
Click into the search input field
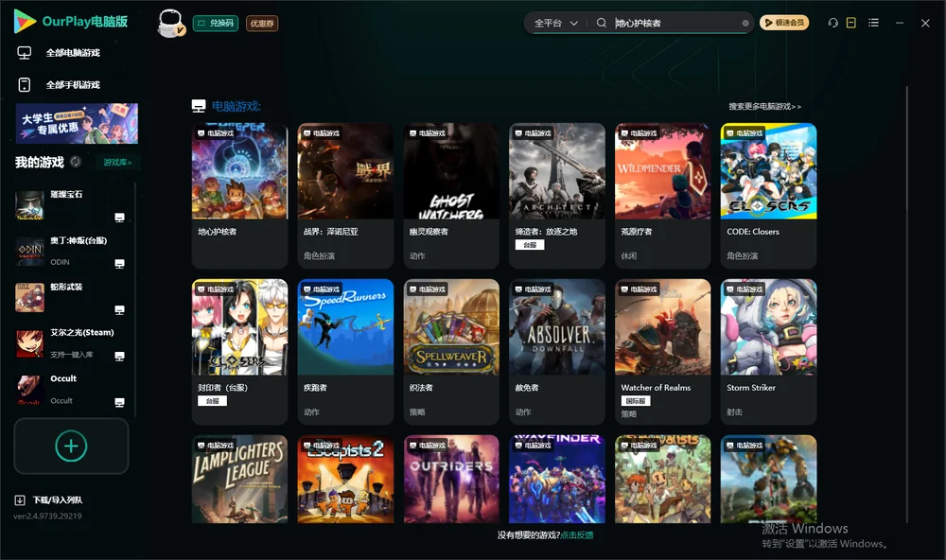(x=677, y=23)
